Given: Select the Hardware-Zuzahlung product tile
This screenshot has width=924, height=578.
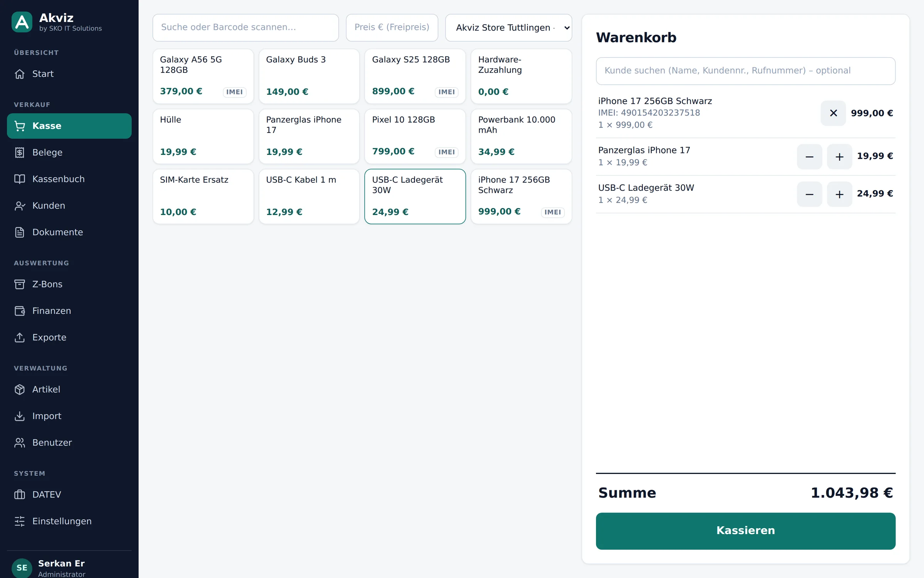Looking at the screenshot, I should click(x=521, y=76).
